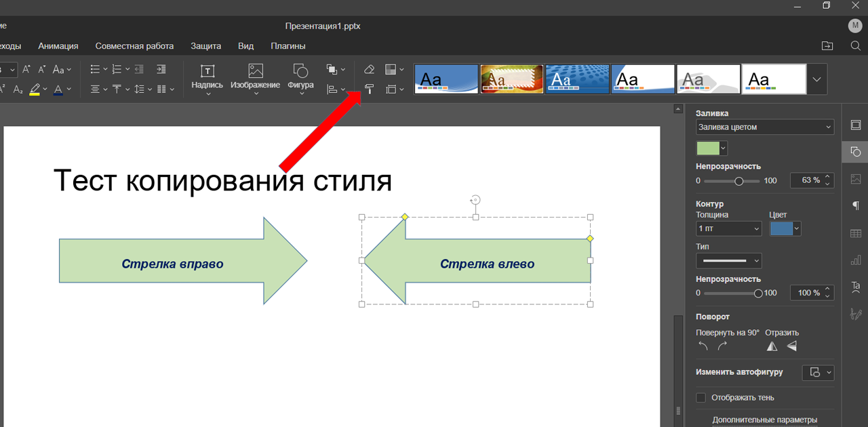Click the Clear style eraser icon
This screenshot has width=868, height=427.
click(x=370, y=69)
